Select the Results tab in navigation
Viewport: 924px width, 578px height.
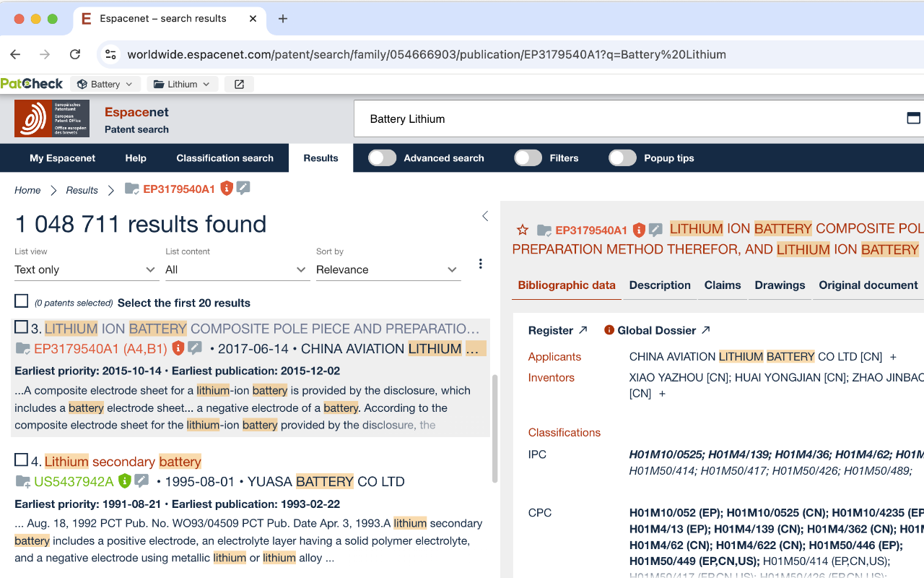[x=321, y=158]
